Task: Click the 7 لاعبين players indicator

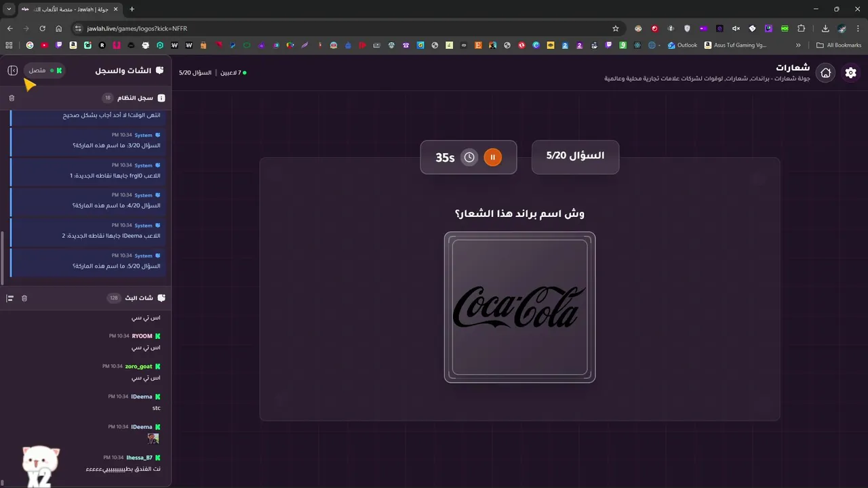Action: 233,73
